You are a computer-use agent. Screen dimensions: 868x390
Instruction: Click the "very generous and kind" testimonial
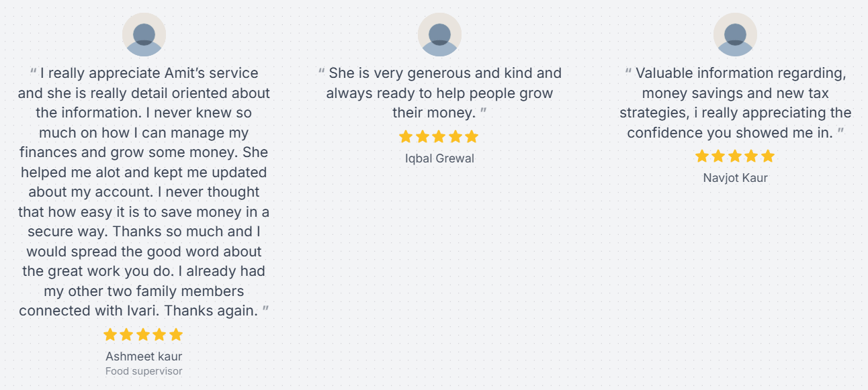439,93
